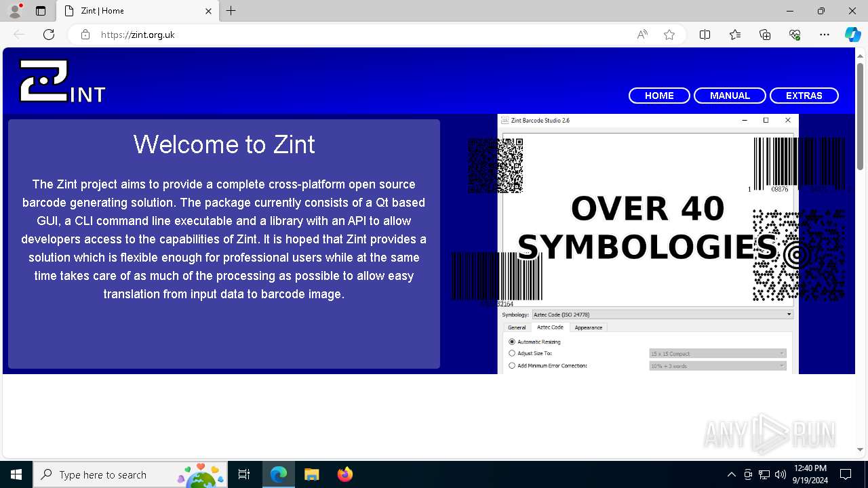Open the clock and date flyout
Screen dimensions: 868x488
[x=810, y=474]
